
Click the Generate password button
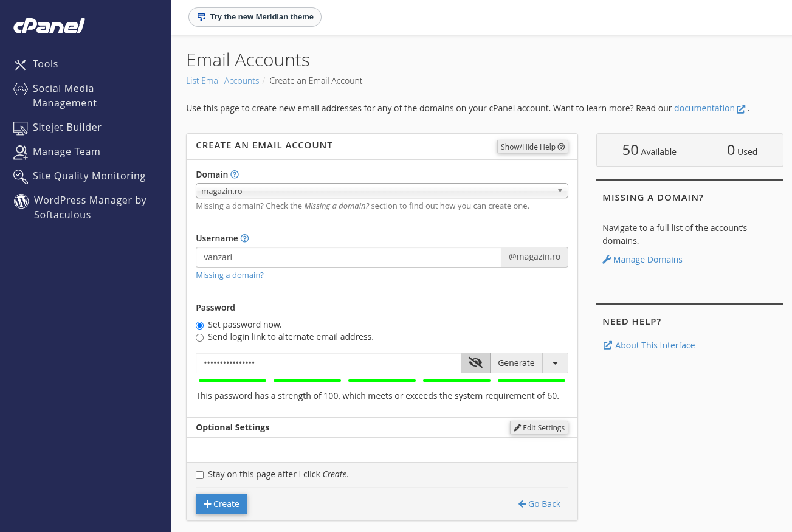click(516, 363)
